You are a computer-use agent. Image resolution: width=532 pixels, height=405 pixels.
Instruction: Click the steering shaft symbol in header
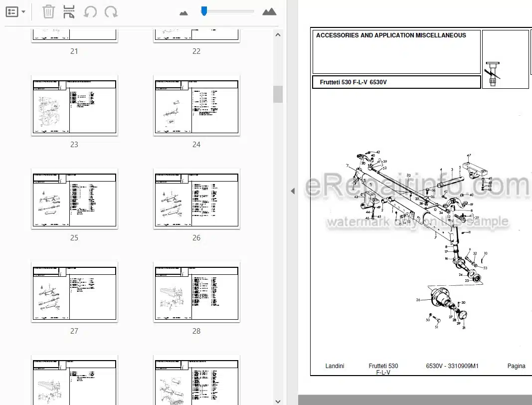click(492, 74)
